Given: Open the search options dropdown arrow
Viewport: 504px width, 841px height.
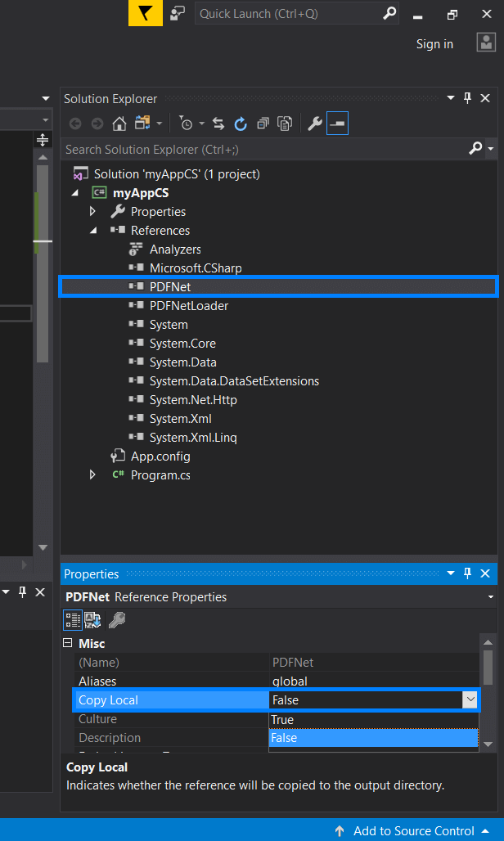Looking at the screenshot, I should pyautogui.click(x=491, y=149).
